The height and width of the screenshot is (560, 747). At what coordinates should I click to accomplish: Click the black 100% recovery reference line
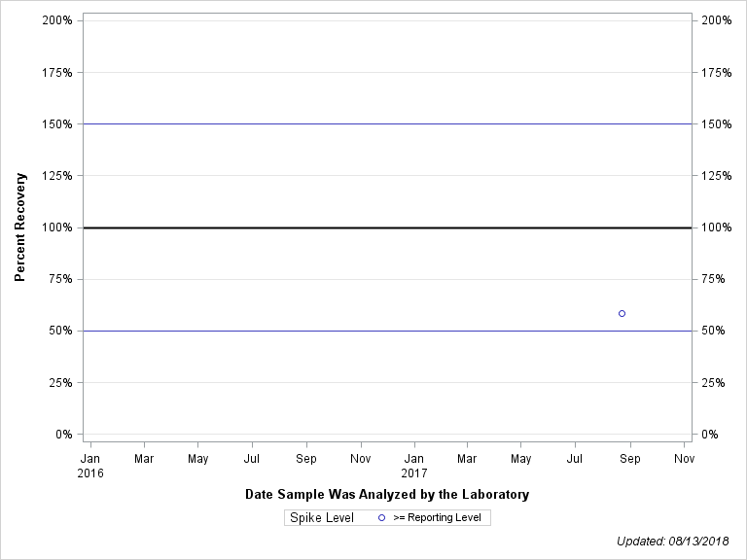click(x=387, y=227)
